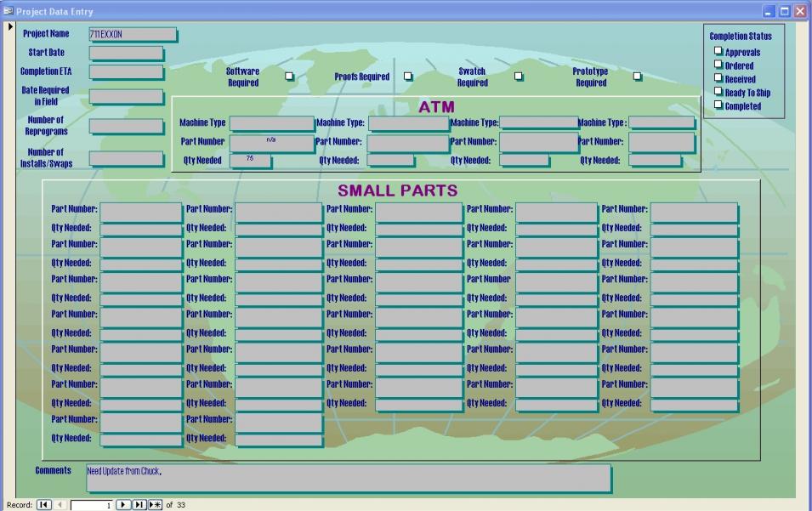Click the record number box
The width and height of the screenshot is (812, 511).
[92, 505]
